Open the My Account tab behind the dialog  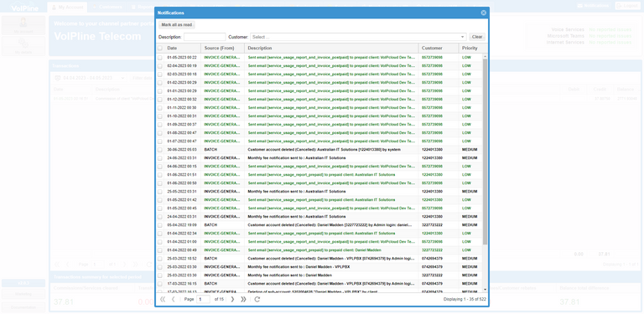(x=67, y=7)
